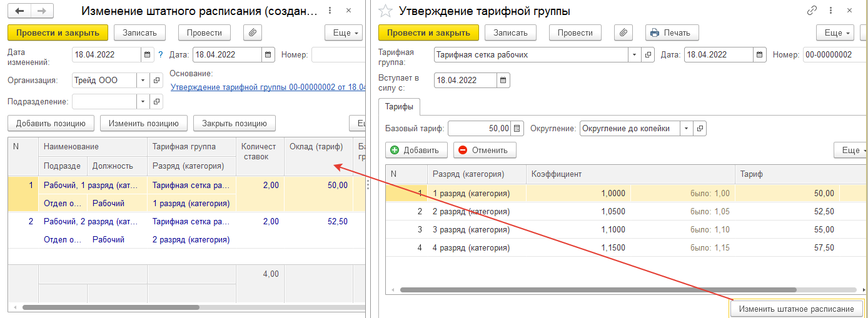The width and height of the screenshot is (868, 318).
Task: Click question mark help icon near Дата
Action: coord(161,54)
